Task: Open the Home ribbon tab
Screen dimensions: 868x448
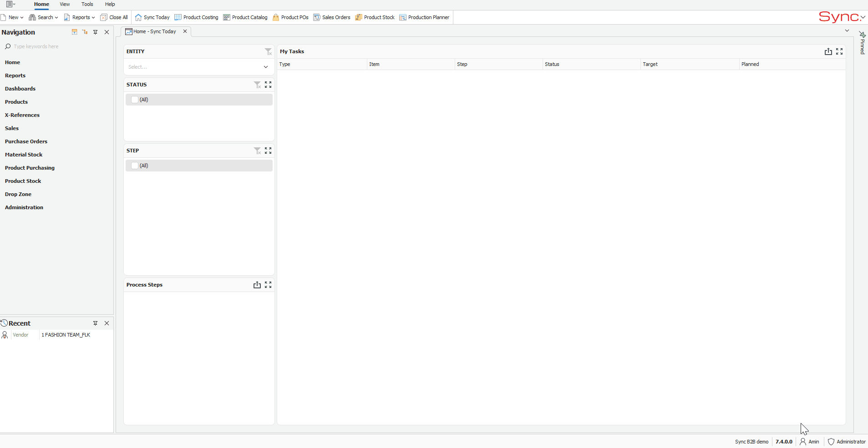Action: (41, 4)
